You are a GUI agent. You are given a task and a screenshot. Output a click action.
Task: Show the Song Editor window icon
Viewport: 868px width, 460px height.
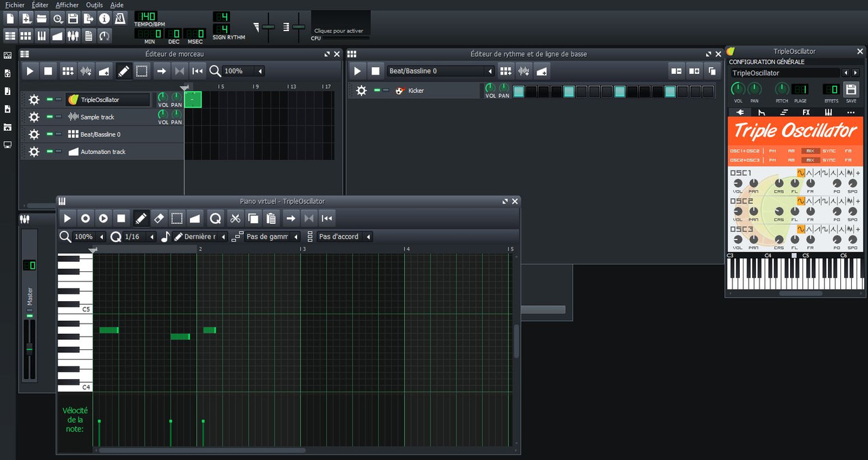(x=10, y=35)
